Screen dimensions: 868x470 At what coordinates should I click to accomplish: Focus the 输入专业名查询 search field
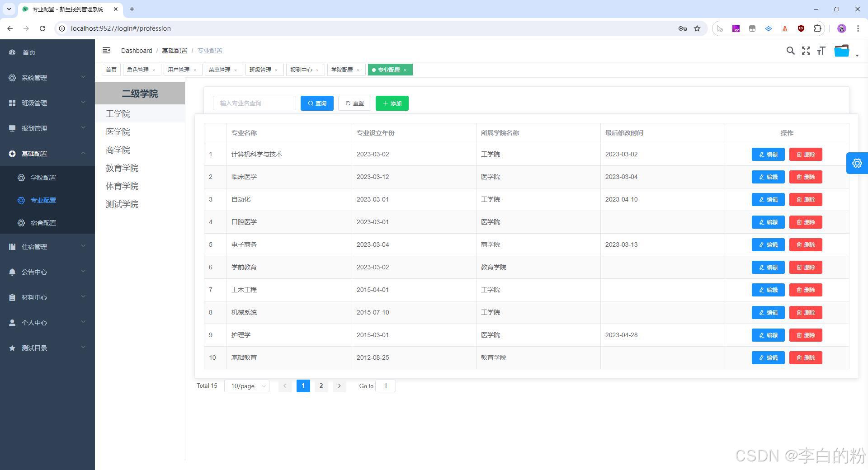click(255, 103)
